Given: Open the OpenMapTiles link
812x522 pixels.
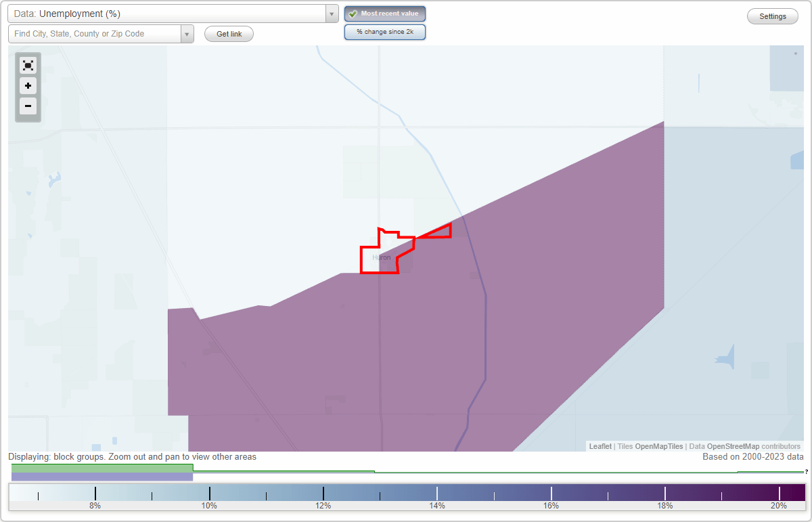Looking at the screenshot, I should pyautogui.click(x=658, y=446).
